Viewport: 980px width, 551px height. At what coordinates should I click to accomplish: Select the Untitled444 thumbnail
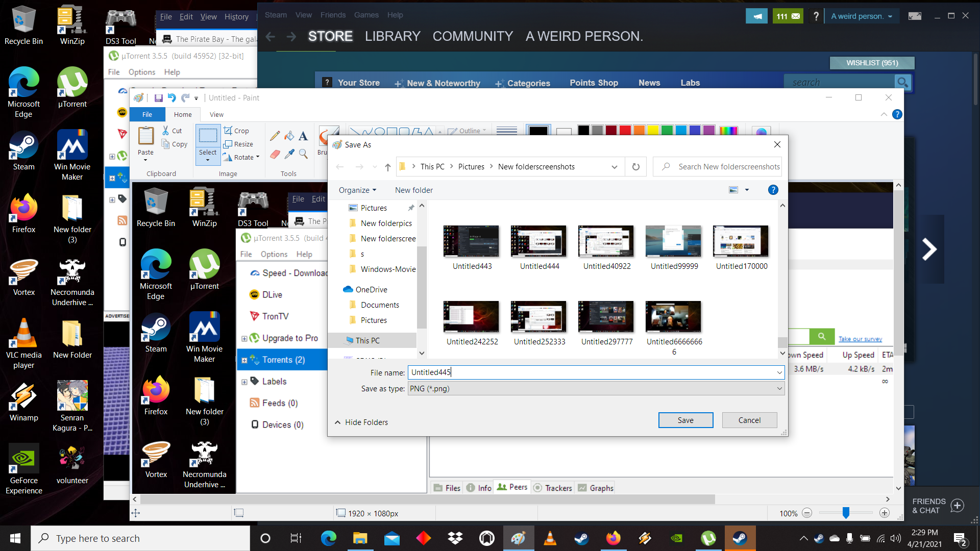click(x=538, y=241)
